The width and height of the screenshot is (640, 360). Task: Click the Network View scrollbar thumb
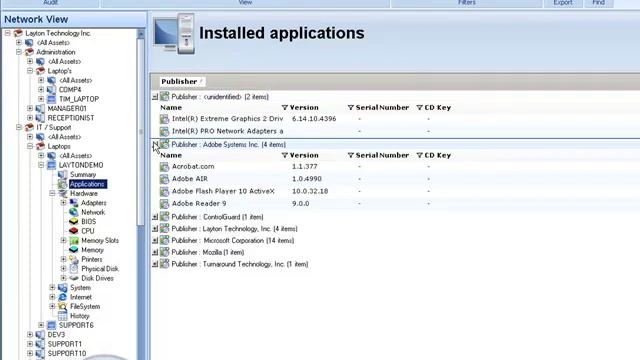click(141, 131)
